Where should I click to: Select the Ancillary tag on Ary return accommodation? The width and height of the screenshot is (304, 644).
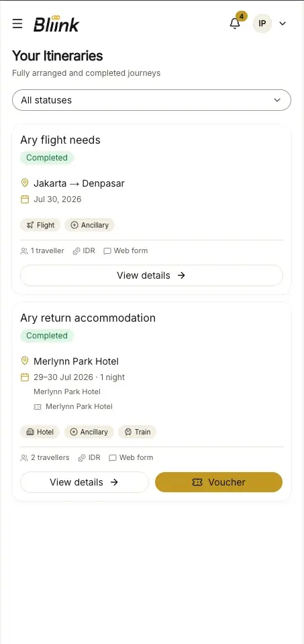[x=89, y=432]
